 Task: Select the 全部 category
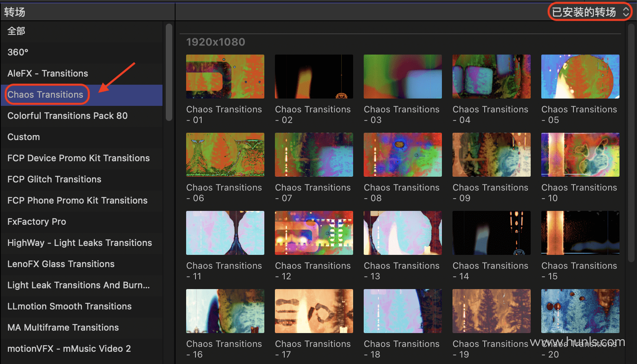click(x=16, y=31)
